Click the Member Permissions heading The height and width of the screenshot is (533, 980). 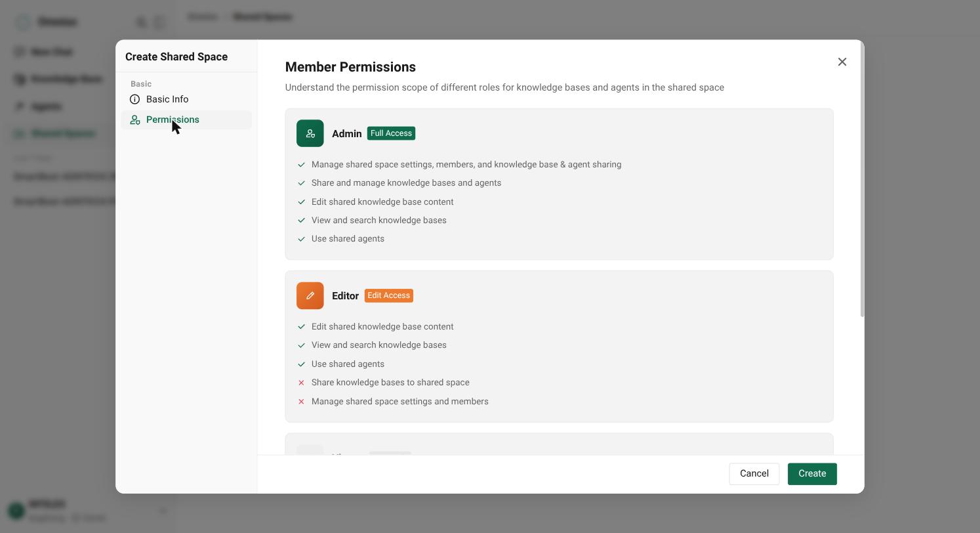pyautogui.click(x=350, y=67)
